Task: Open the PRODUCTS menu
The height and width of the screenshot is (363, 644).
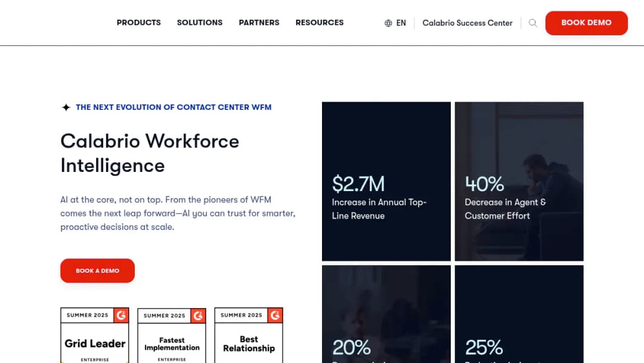Action: [138, 23]
